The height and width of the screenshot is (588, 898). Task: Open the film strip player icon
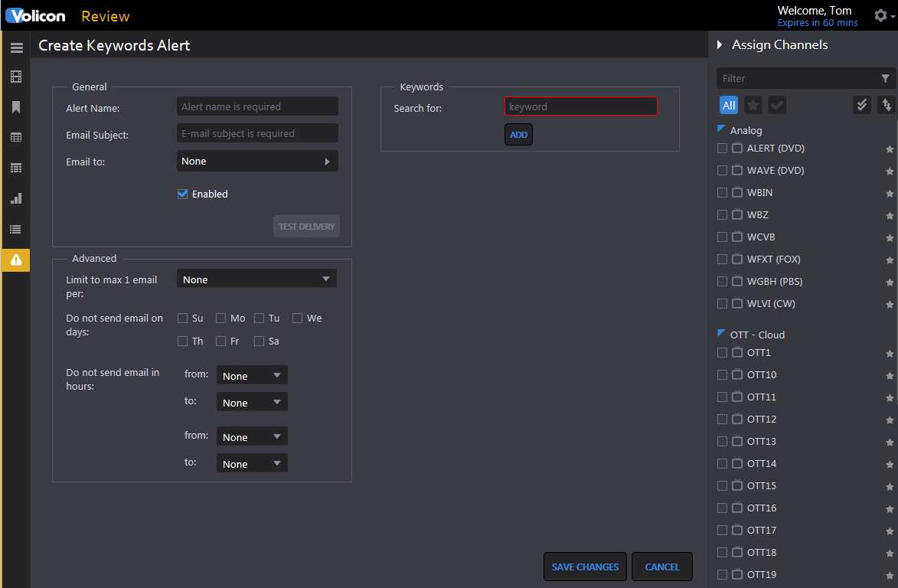tap(16, 77)
